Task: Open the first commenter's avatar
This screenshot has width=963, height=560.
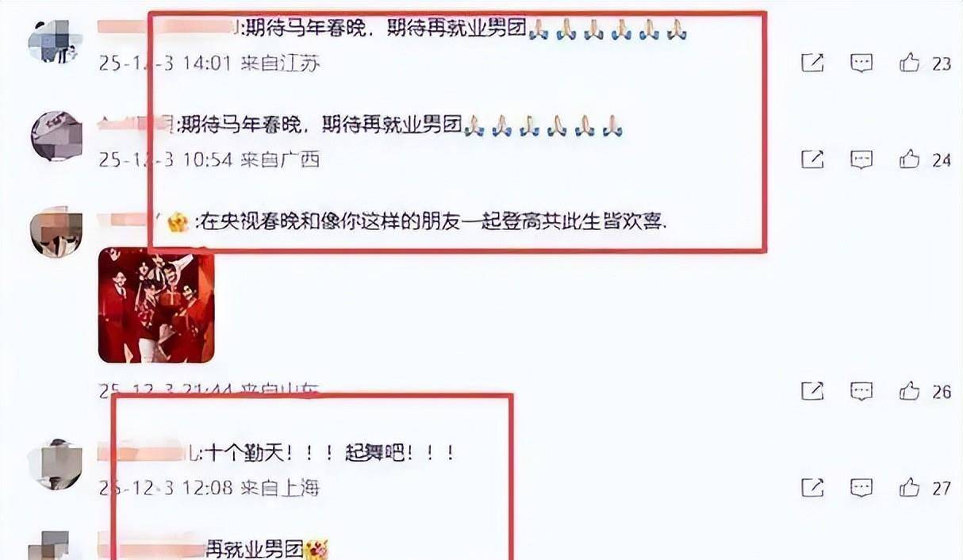Action: point(56,40)
